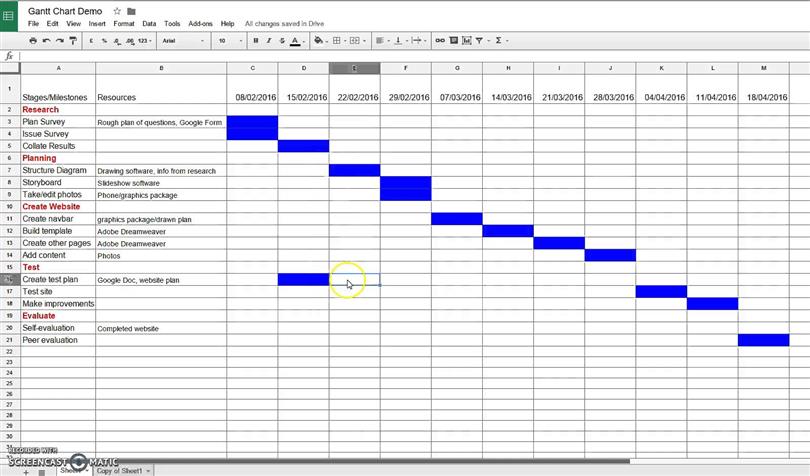810x476 pixels.
Task: Open the font size 10 dropdown
Action: 230,40
